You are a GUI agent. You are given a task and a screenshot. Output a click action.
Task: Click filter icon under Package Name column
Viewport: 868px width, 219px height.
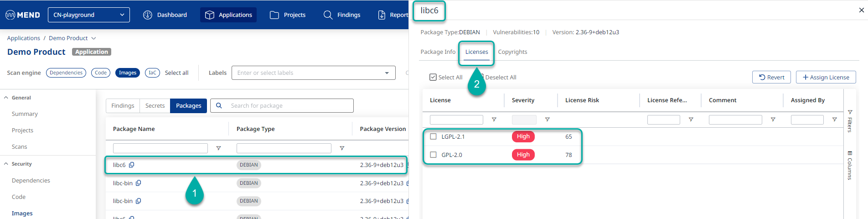[x=218, y=148]
